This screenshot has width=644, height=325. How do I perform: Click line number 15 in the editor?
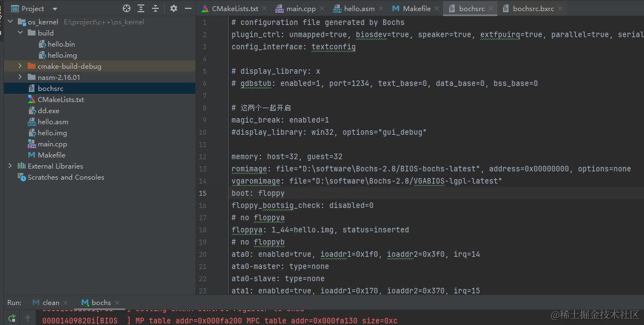coord(204,193)
